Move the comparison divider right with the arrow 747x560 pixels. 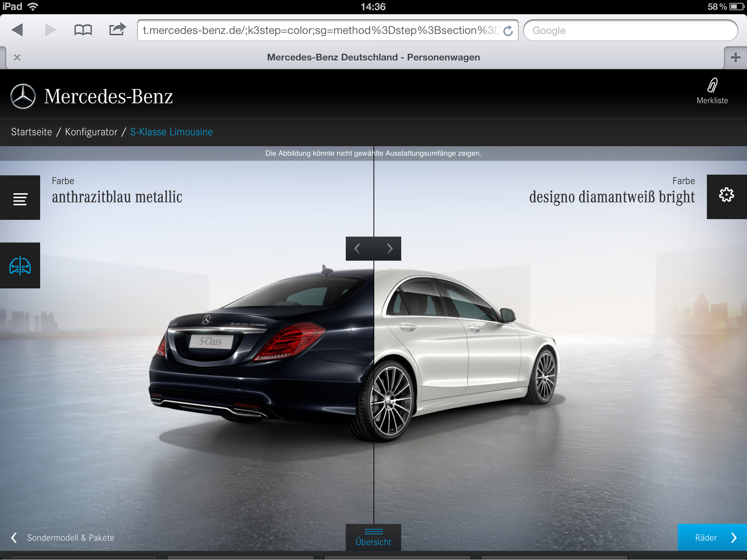pos(390,249)
